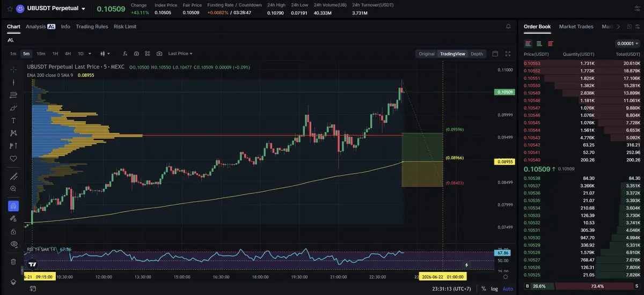644x295 pixels.
Task: Select the 5m timeframe
Action: [26, 54]
